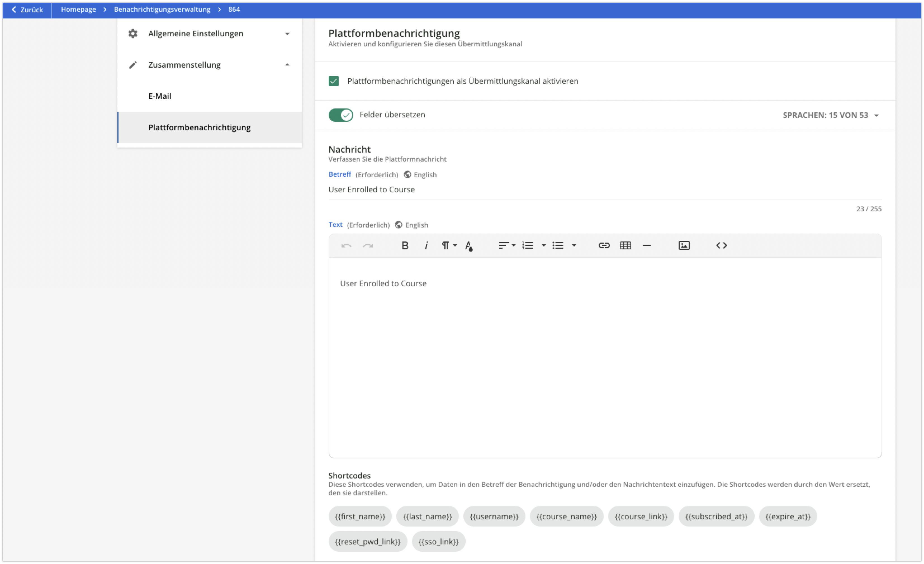Insert an image in editor
Viewport: 924px width, 564px height.
point(684,246)
